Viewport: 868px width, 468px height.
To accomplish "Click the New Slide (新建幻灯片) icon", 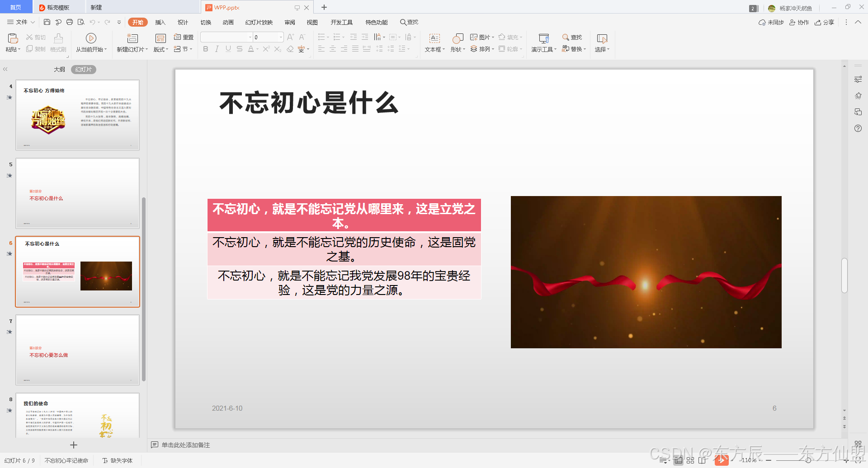I will tap(132, 38).
